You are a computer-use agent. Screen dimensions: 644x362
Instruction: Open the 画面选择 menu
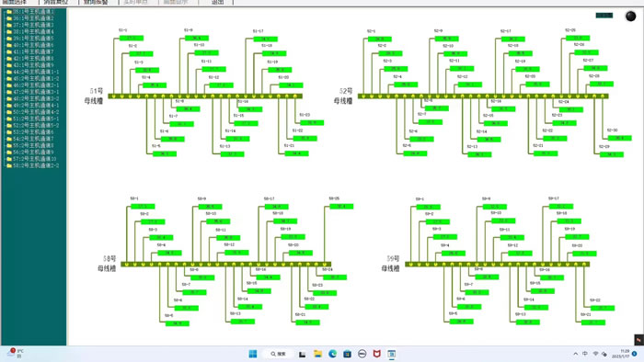click(x=16, y=2)
